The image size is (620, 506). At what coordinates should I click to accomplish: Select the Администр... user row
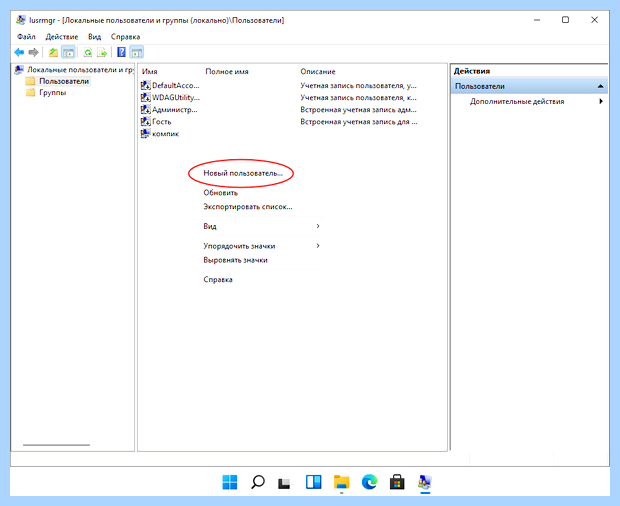tap(174, 110)
